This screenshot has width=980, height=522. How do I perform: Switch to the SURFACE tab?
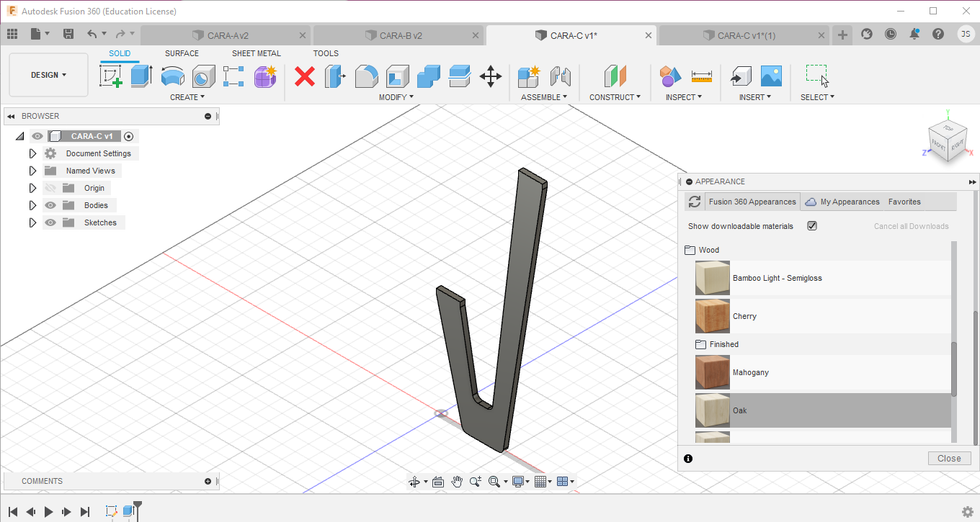182,53
